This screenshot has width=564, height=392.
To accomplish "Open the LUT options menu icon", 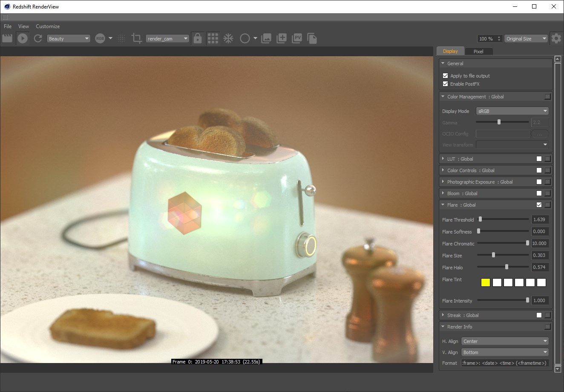I will pyautogui.click(x=548, y=159).
